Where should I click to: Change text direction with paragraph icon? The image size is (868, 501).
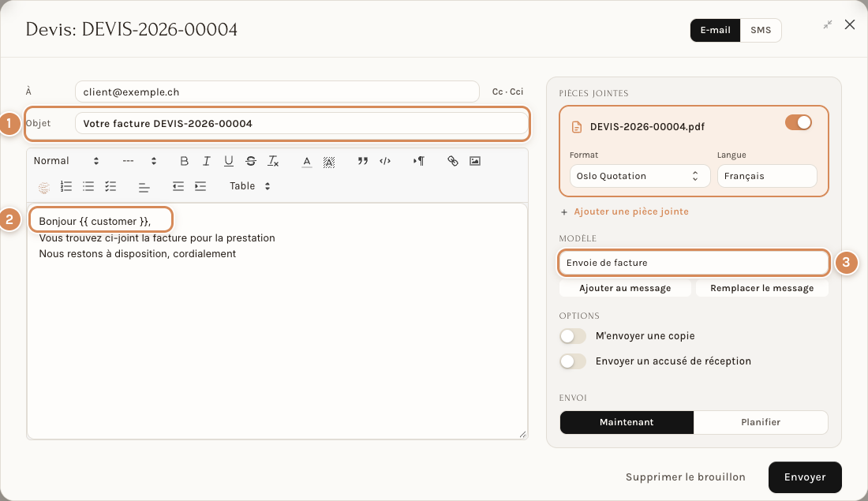419,161
